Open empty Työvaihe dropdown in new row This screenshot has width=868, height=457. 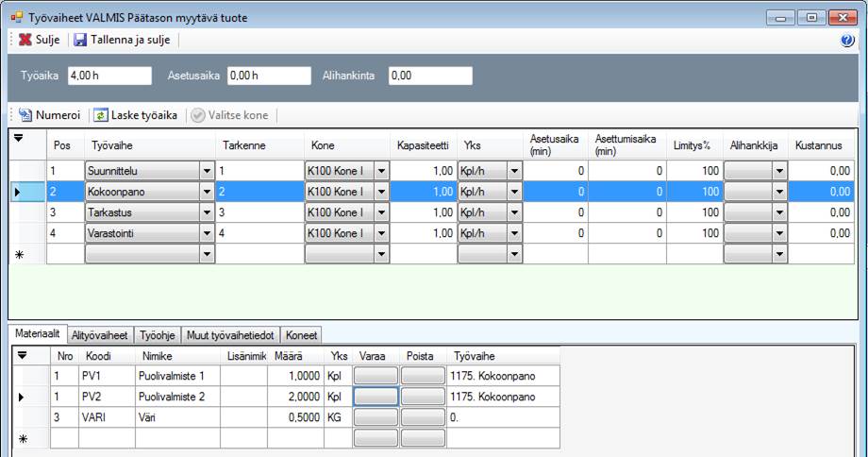point(207,254)
